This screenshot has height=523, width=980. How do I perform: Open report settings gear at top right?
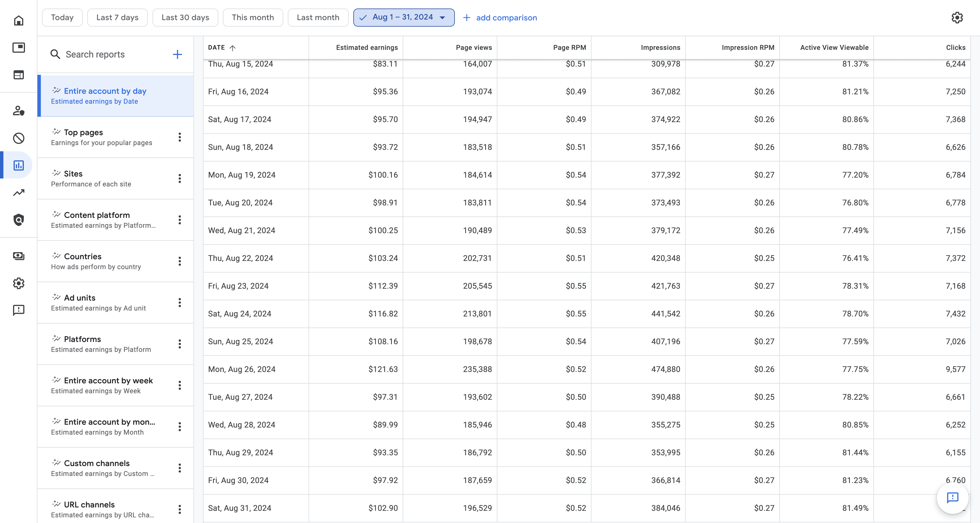point(957,18)
